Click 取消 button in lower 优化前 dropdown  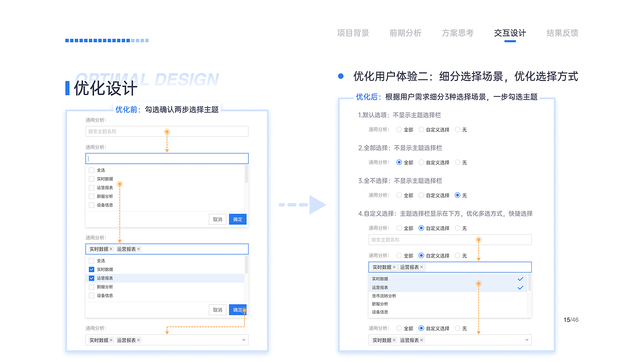[217, 310]
